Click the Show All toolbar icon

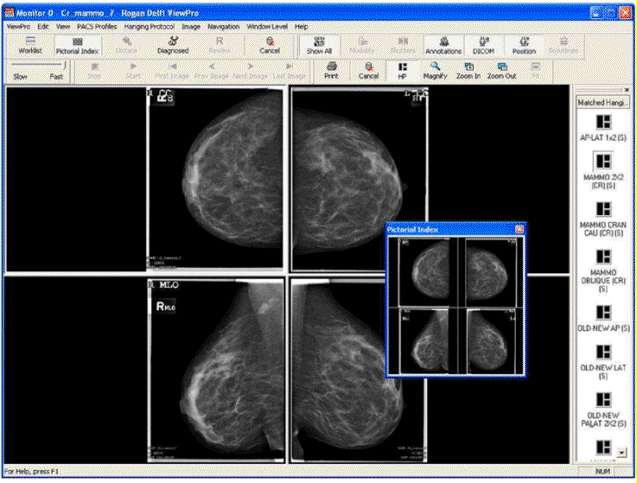pos(319,43)
